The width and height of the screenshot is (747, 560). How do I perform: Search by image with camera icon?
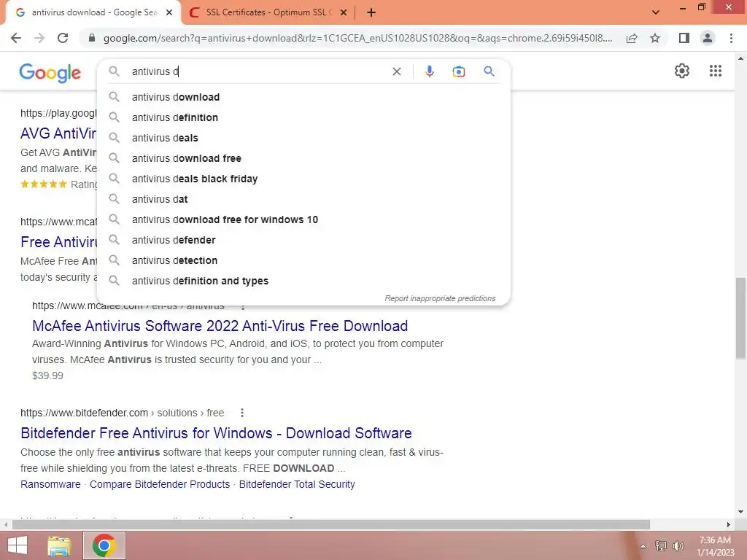point(458,71)
